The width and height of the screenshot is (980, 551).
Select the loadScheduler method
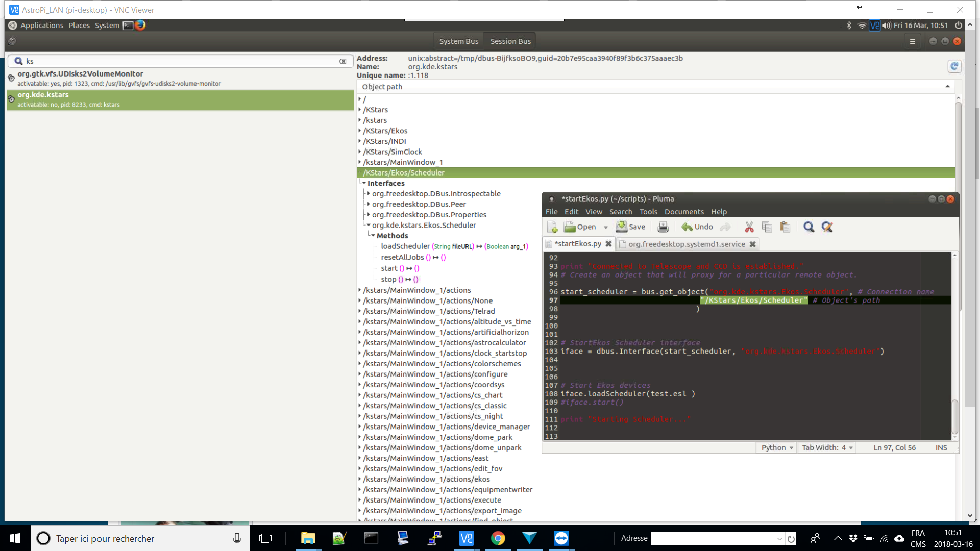pyautogui.click(x=454, y=246)
